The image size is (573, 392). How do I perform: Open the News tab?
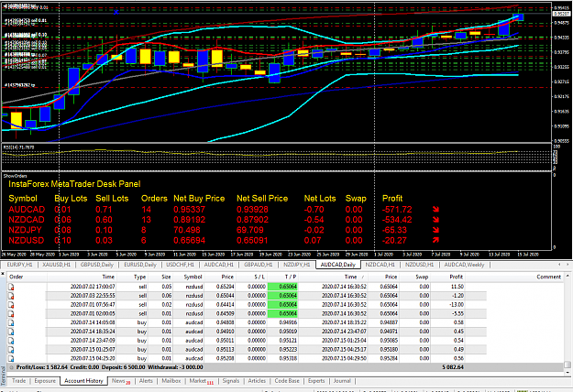[x=121, y=381]
